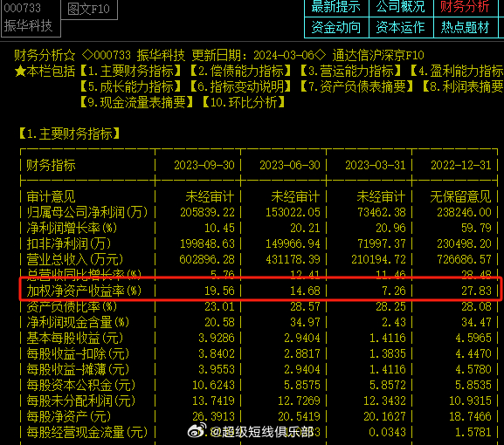This screenshot has height=445, width=504.
Task: Click the 资产负债比率(%) row label
Action: click(x=72, y=306)
